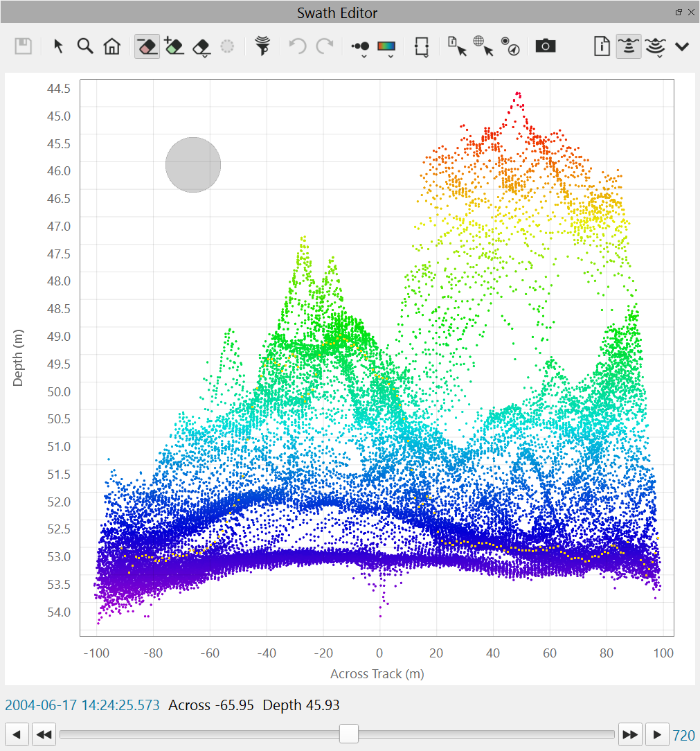Toggle the single swath view button
700x751 pixels.
point(629,46)
